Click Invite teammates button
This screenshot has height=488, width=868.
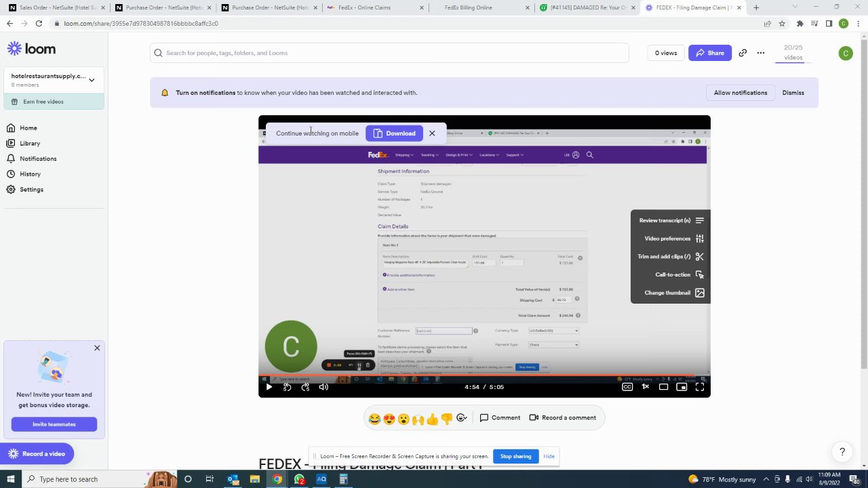[x=54, y=424]
